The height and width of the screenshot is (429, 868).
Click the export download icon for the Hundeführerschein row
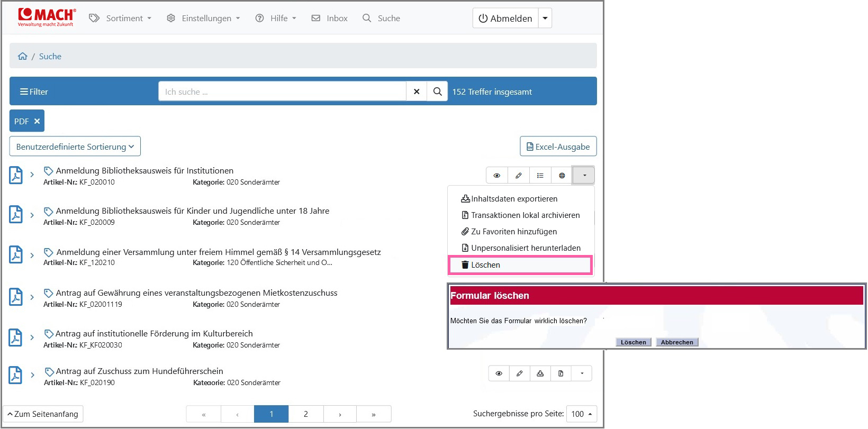540,373
